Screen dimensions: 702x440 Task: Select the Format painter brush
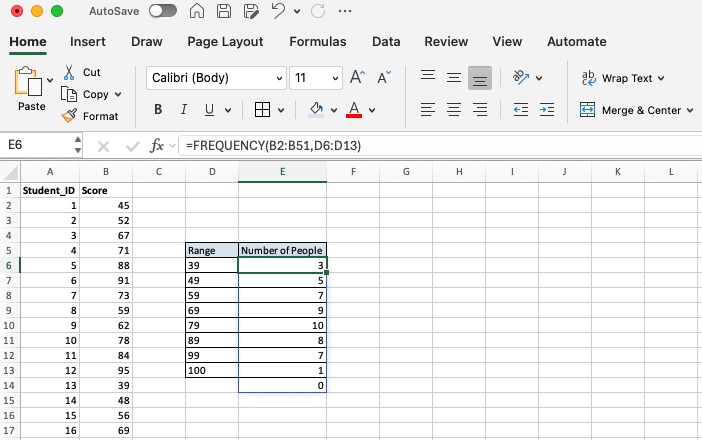pyautogui.click(x=69, y=116)
